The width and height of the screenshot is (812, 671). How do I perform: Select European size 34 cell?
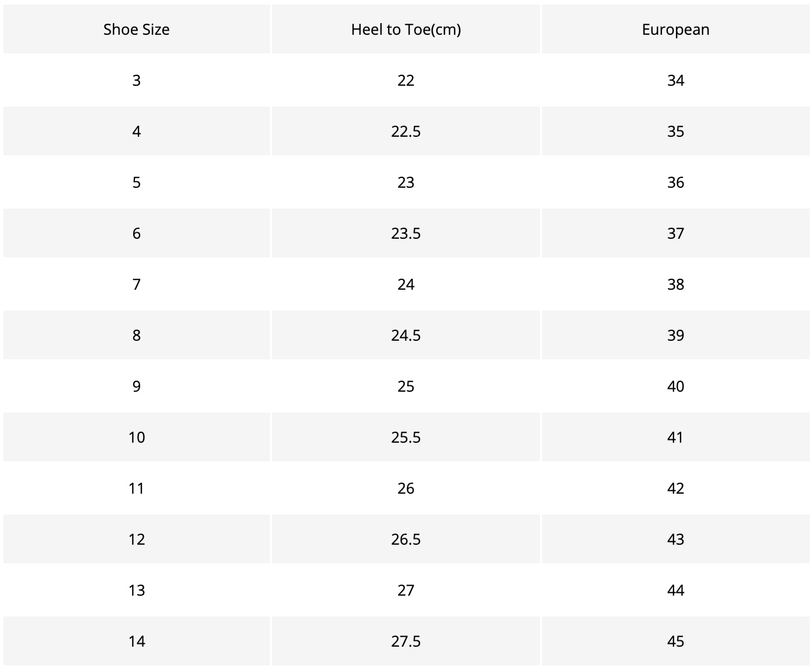click(x=675, y=81)
